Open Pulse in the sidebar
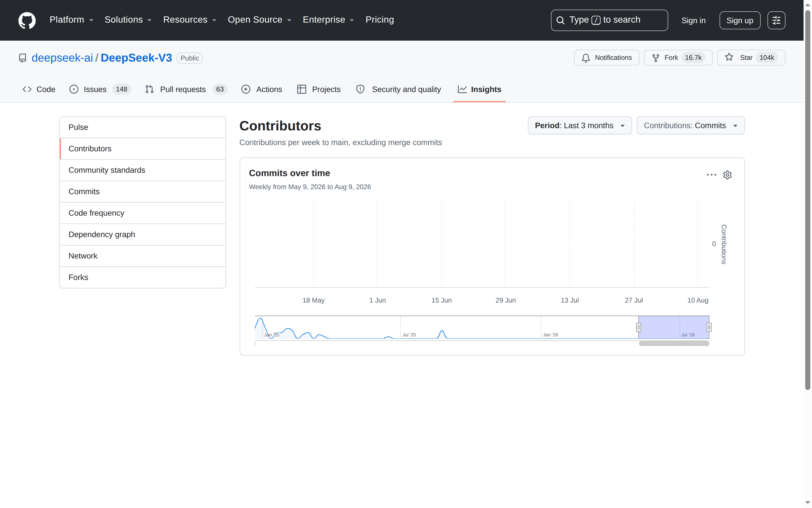812x508 pixels. [143, 127]
